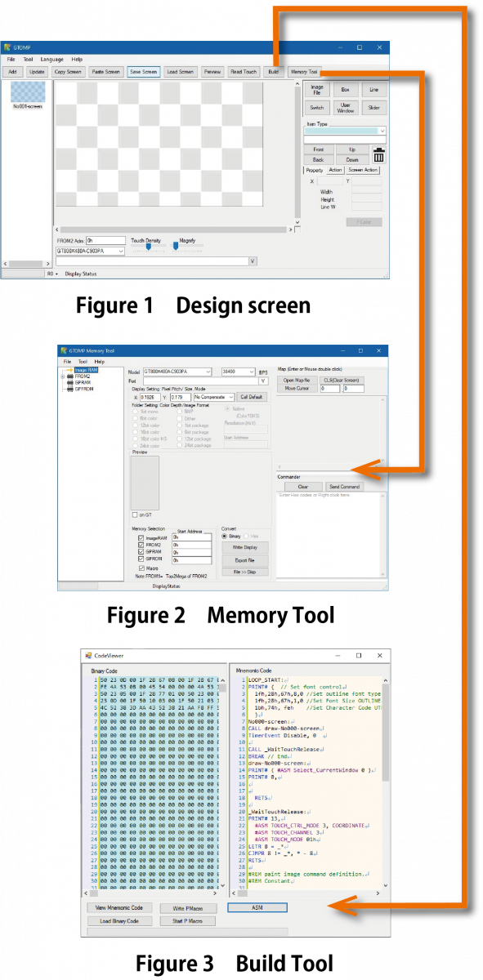This screenshot has height=980, width=483.
Task: Toggle the FROM2 memory checkbox
Action: coord(141,545)
